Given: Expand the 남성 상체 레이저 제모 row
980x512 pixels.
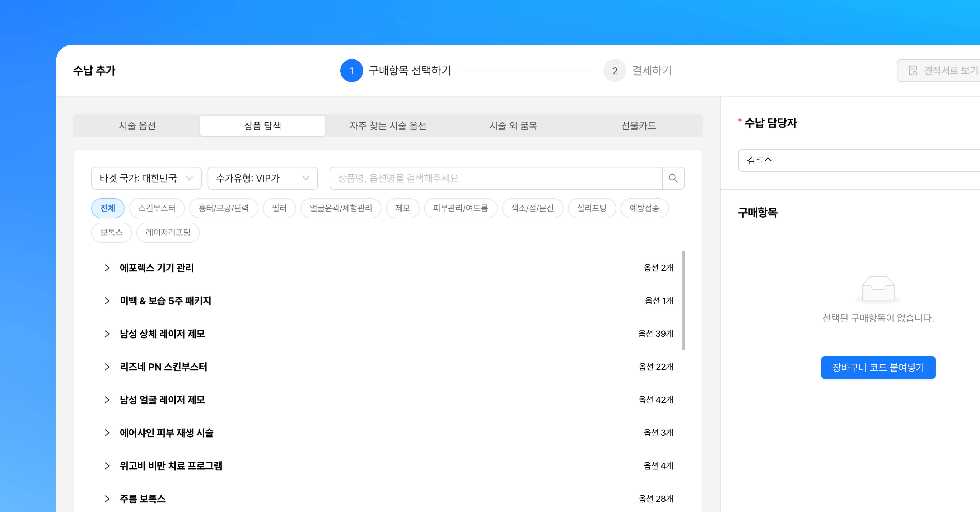Looking at the screenshot, I should [107, 334].
